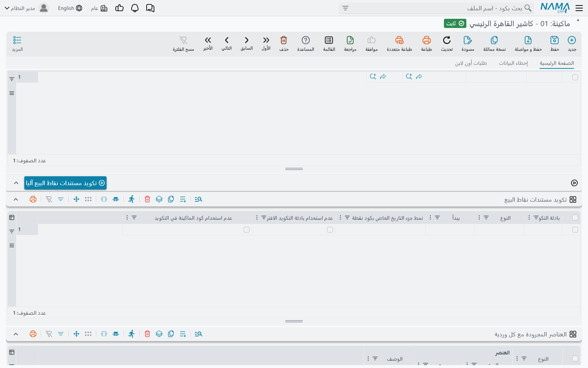Click the تحديث (Refresh) icon
The height and width of the screenshot is (368, 588).
(x=447, y=40)
